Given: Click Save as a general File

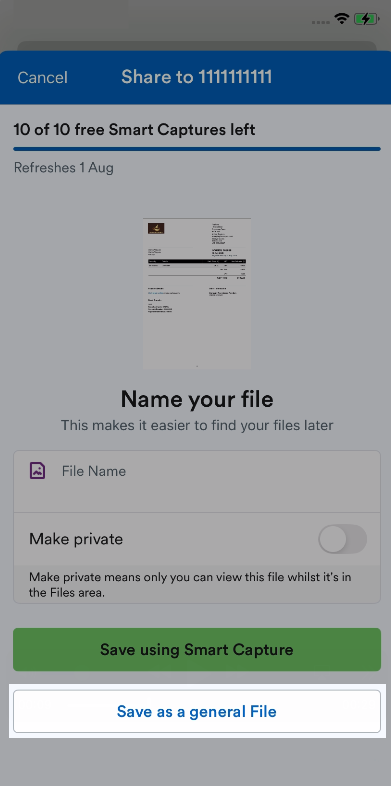Looking at the screenshot, I should tap(197, 711).
